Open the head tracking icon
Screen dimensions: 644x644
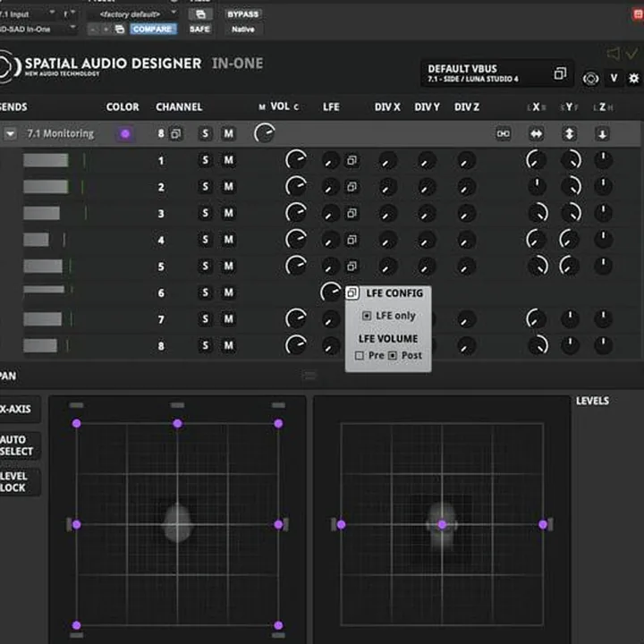590,78
